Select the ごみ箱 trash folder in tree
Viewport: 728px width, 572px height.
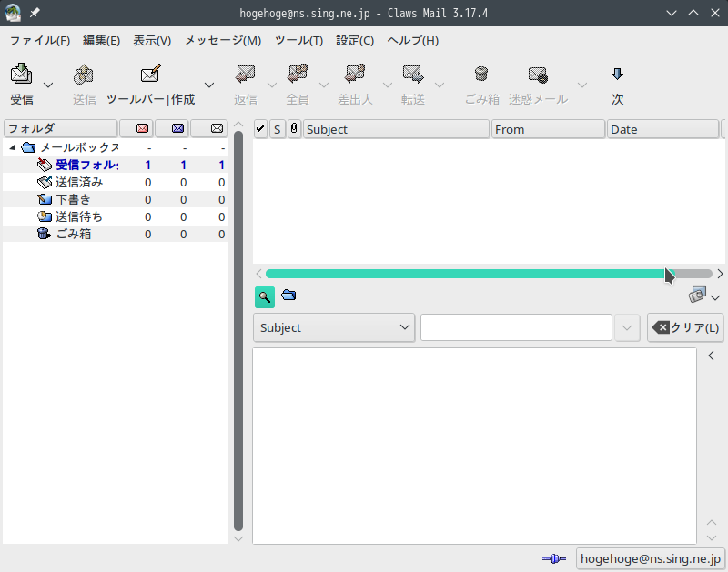pos(116,234)
